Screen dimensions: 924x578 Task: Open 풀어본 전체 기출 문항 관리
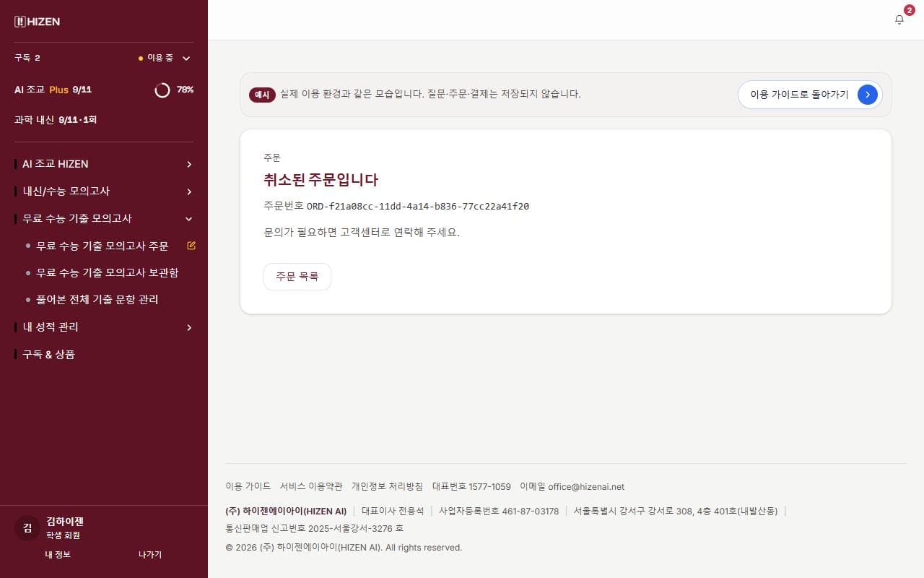tap(97, 299)
